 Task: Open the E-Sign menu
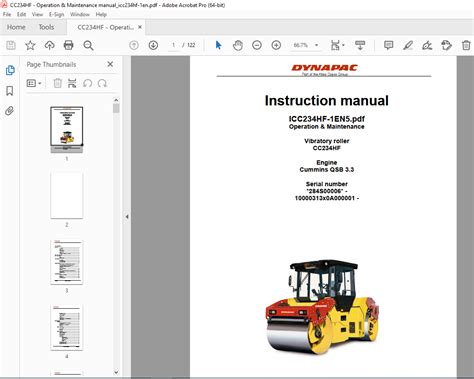tap(56, 14)
